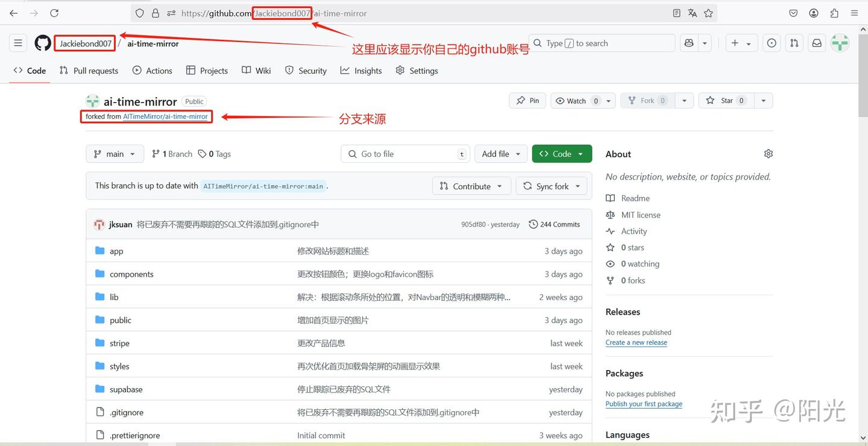Open your profile avatar
The width and height of the screenshot is (868, 446).
point(840,43)
